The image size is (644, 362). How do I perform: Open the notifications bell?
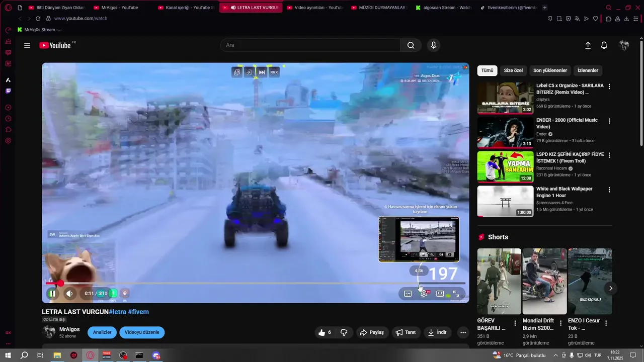pos(604,45)
